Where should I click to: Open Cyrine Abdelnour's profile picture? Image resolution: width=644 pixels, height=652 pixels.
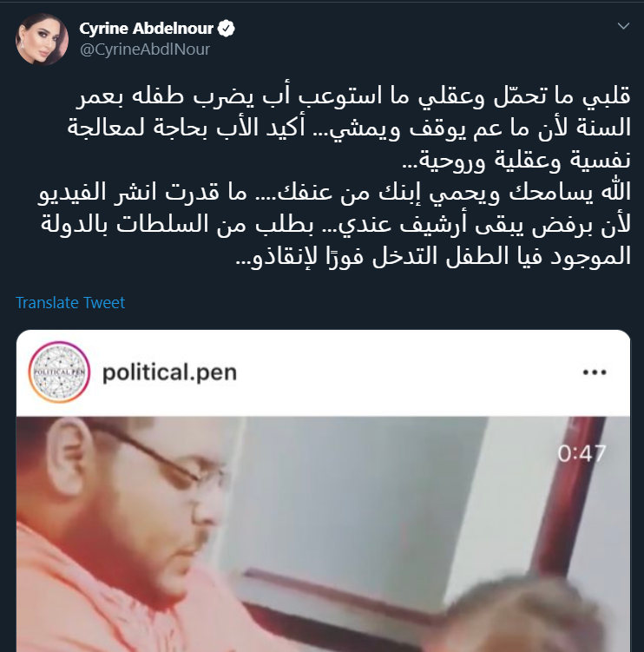coord(42,39)
